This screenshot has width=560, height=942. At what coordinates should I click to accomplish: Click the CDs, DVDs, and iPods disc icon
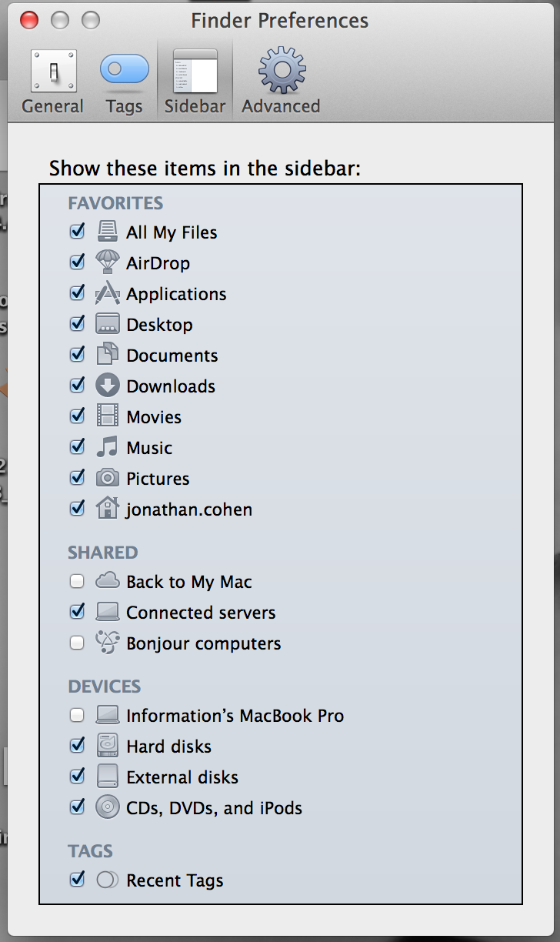(x=107, y=807)
